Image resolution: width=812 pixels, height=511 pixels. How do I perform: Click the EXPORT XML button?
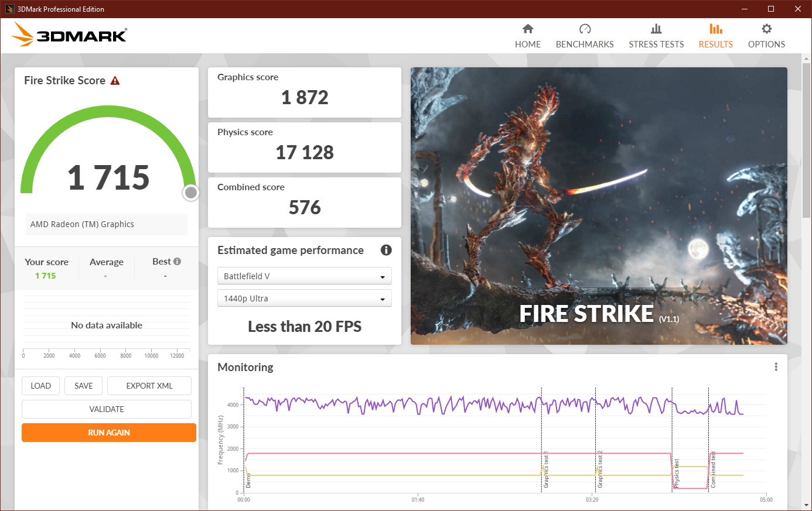(149, 386)
